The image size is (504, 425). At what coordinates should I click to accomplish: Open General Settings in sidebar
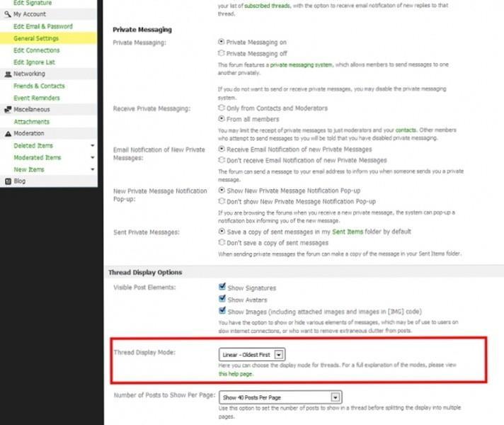click(x=36, y=38)
